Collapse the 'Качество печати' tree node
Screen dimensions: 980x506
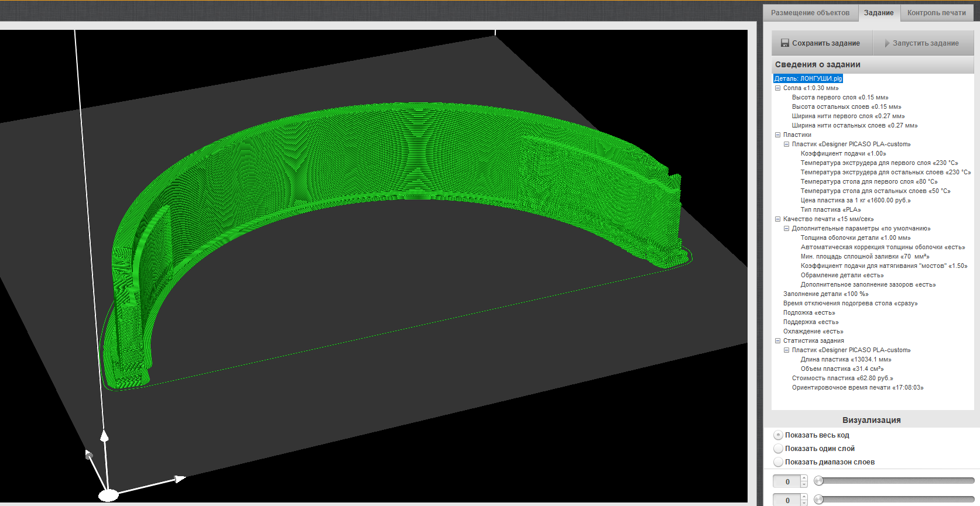pyautogui.click(x=777, y=219)
